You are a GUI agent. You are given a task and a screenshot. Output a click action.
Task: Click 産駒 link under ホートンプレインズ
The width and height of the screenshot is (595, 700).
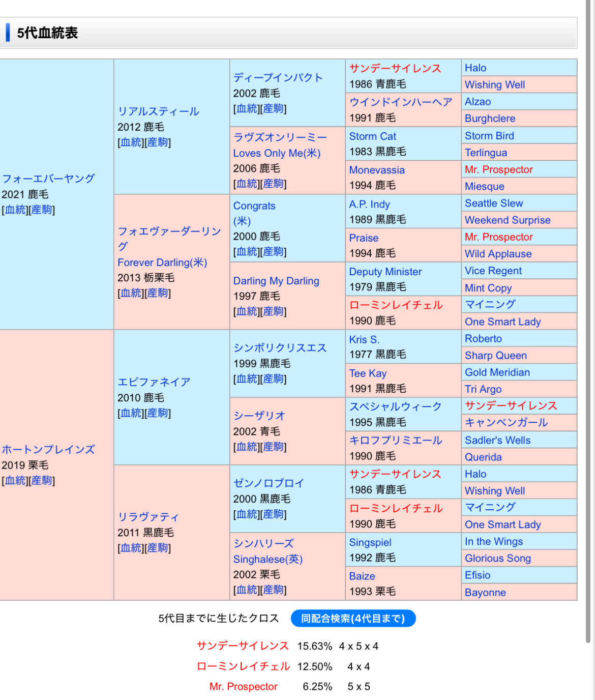tap(42, 480)
